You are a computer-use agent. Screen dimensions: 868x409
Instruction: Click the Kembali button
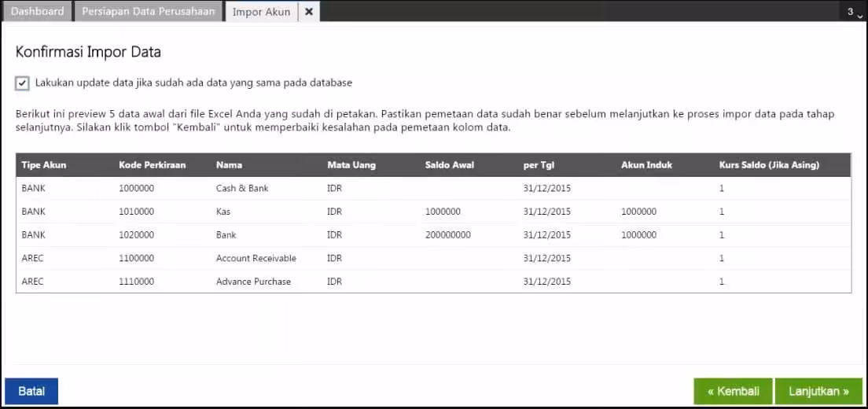[733, 391]
